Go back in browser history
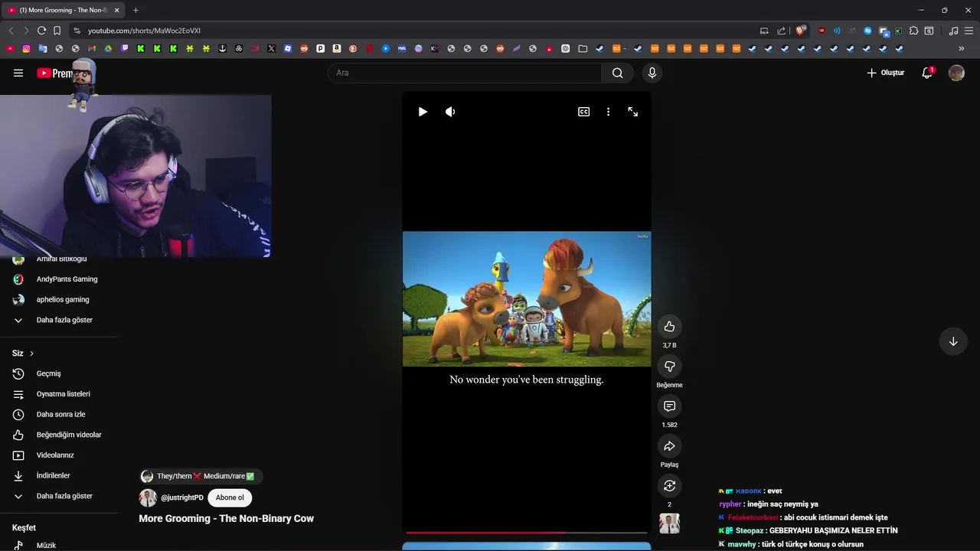Screen dimensions: 980x551 point(11,31)
